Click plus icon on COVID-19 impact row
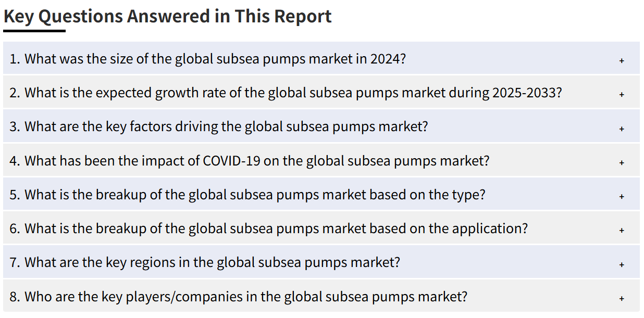644x318 pixels. (622, 162)
